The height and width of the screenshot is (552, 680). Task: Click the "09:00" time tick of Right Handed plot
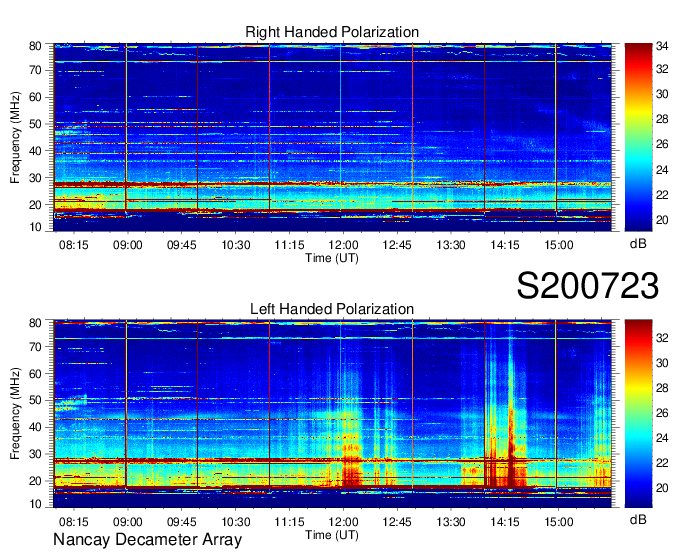[128, 245]
